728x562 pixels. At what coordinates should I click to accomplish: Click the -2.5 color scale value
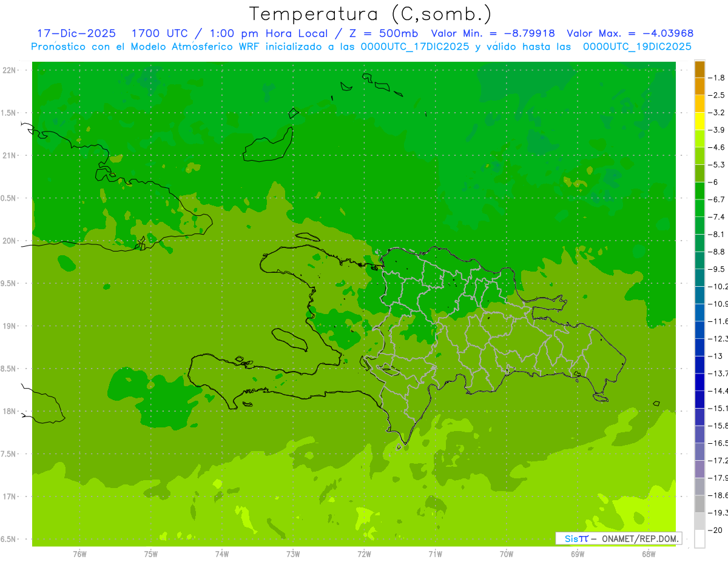(716, 95)
